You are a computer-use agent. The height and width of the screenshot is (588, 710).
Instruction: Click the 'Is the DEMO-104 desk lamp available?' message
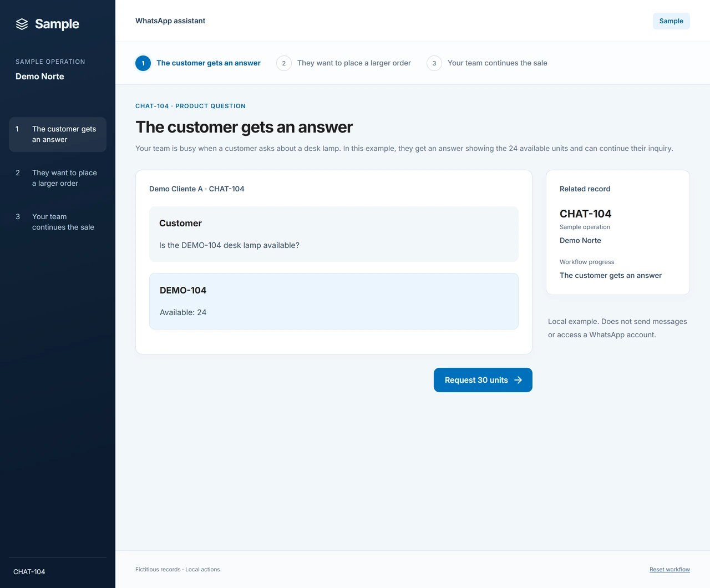point(229,245)
